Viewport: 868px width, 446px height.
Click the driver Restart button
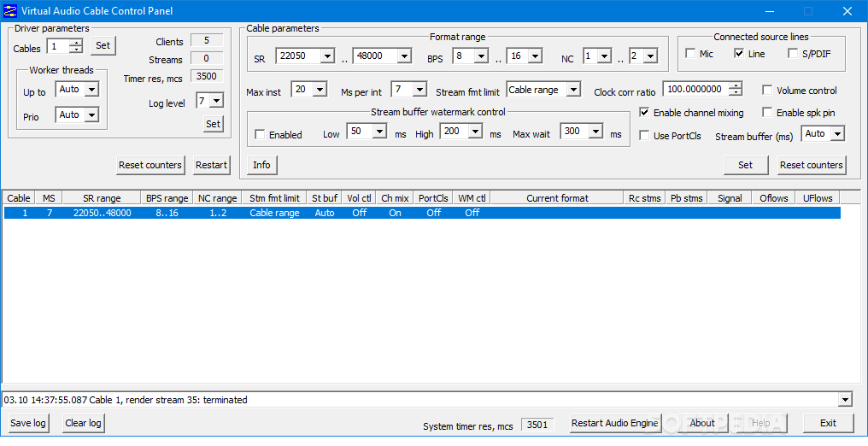click(212, 165)
